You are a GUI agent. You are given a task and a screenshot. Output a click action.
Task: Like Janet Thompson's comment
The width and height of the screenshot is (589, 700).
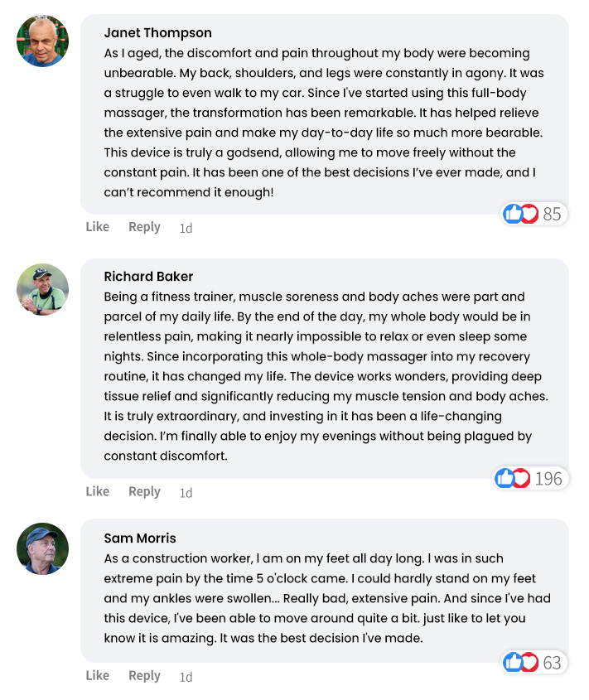tap(98, 227)
